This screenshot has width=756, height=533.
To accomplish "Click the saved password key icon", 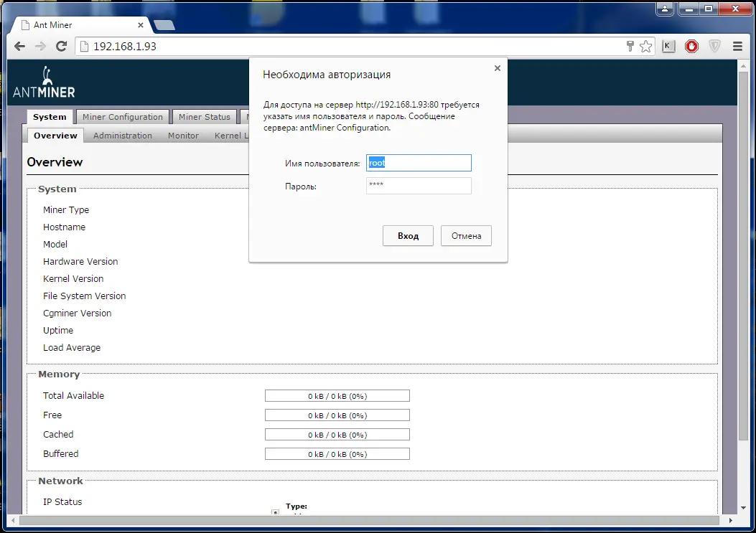I will (630, 46).
